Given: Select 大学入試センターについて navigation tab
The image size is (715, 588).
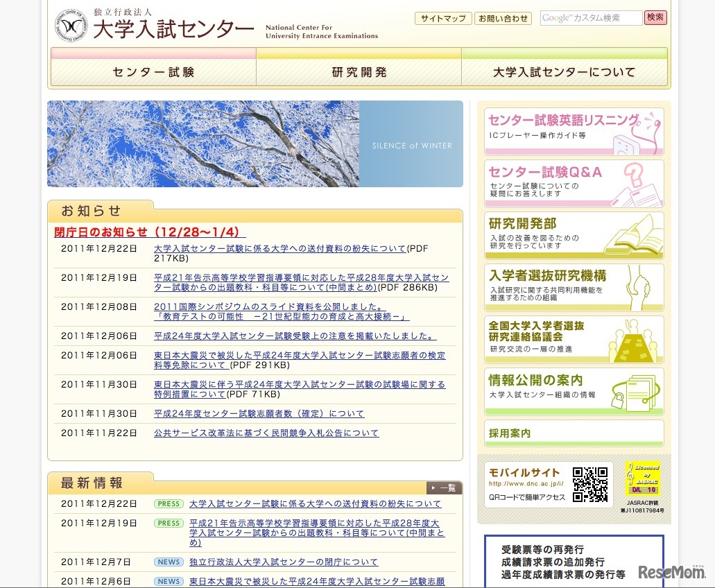Looking at the screenshot, I should [x=564, y=72].
